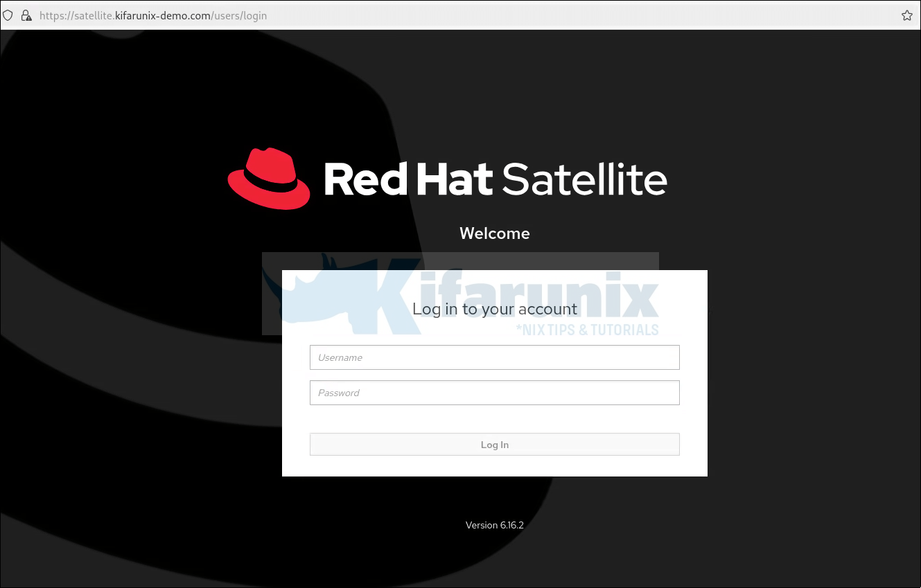View site security via the padlock icon
The width and height of the screenshot is (921, 588).
tap(26, 15)
